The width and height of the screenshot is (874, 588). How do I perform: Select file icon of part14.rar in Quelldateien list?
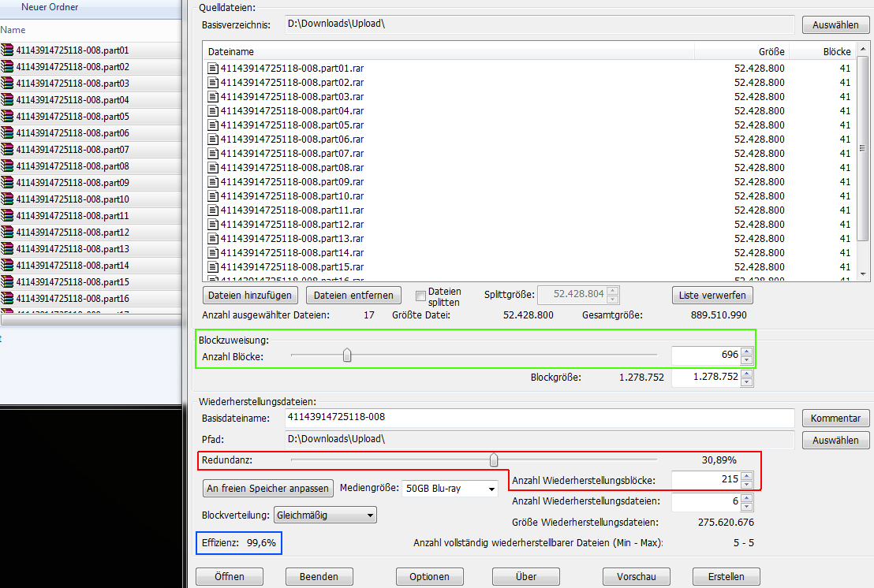213,253
